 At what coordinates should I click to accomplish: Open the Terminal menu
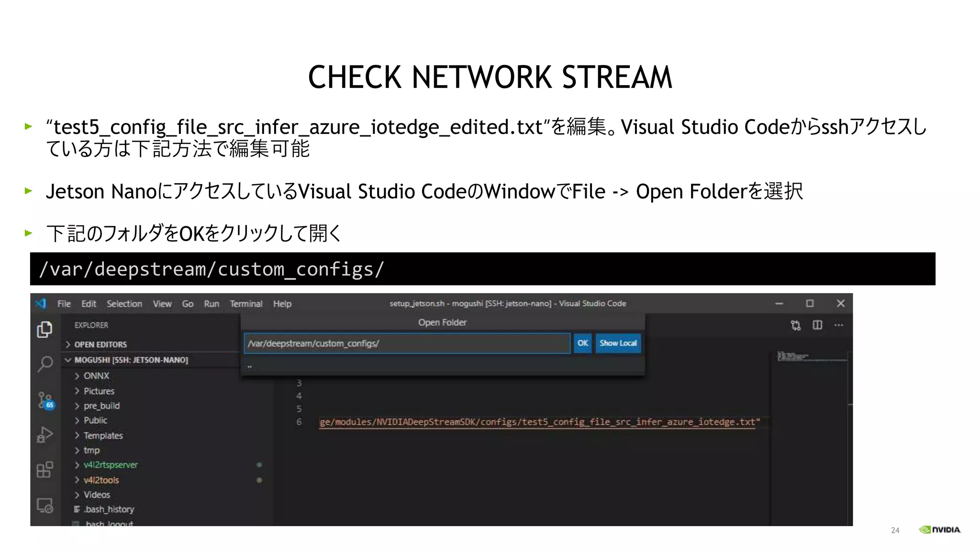[x=246, y=304]
